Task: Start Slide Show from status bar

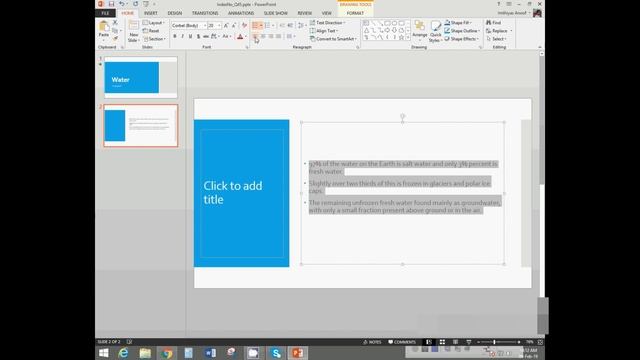Action: [x=469, y=342]
